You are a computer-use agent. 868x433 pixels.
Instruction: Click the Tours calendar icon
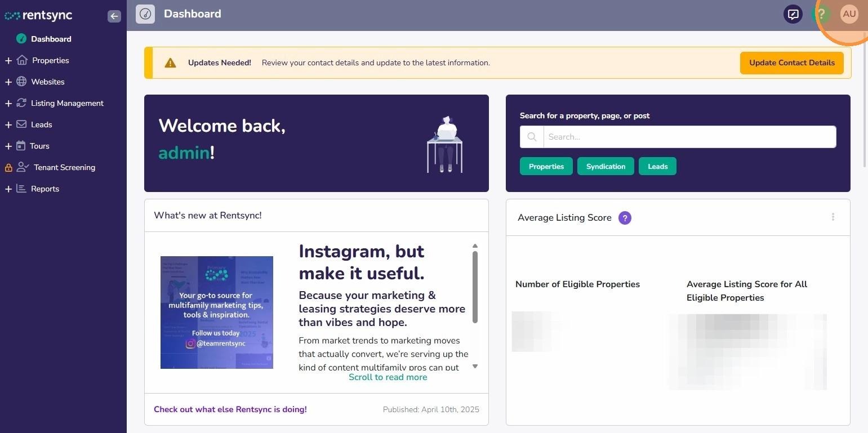(21, 146)
